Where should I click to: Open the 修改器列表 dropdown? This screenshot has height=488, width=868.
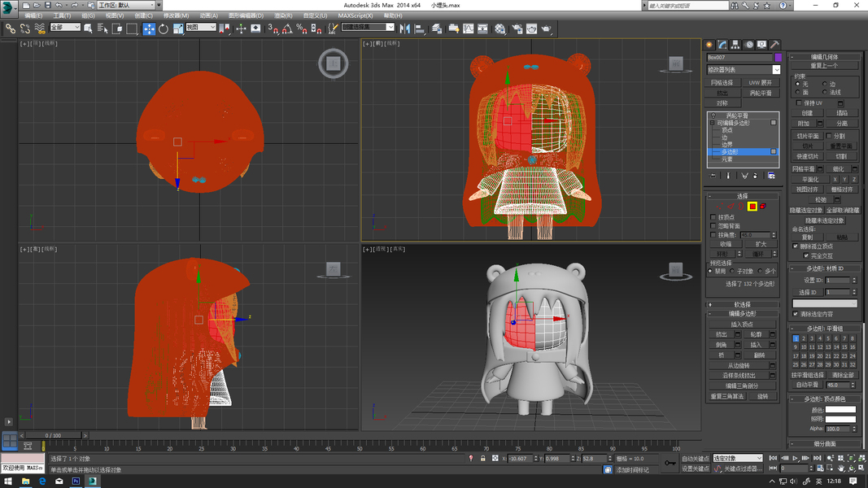point(776,70)
